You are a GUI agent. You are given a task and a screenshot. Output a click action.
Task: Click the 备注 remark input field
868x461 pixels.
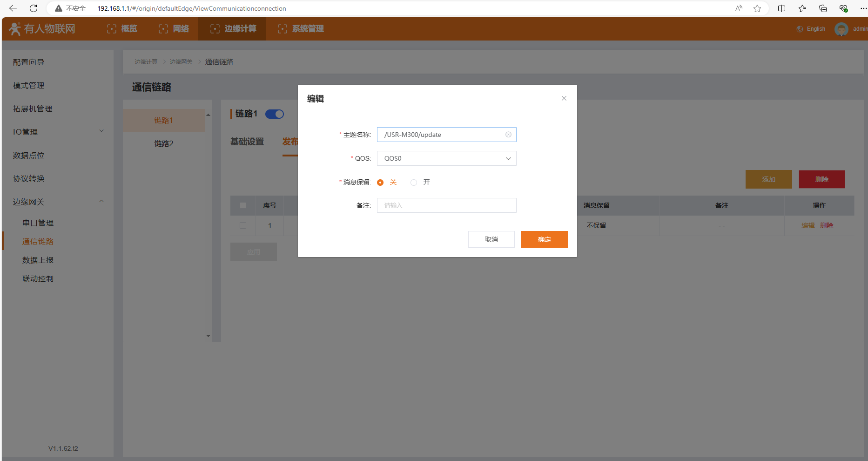point(446,205)
